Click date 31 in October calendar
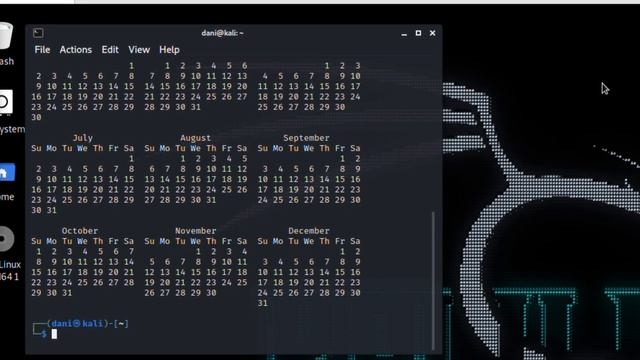This screenshot has height=360, width=640. point(67,293)
